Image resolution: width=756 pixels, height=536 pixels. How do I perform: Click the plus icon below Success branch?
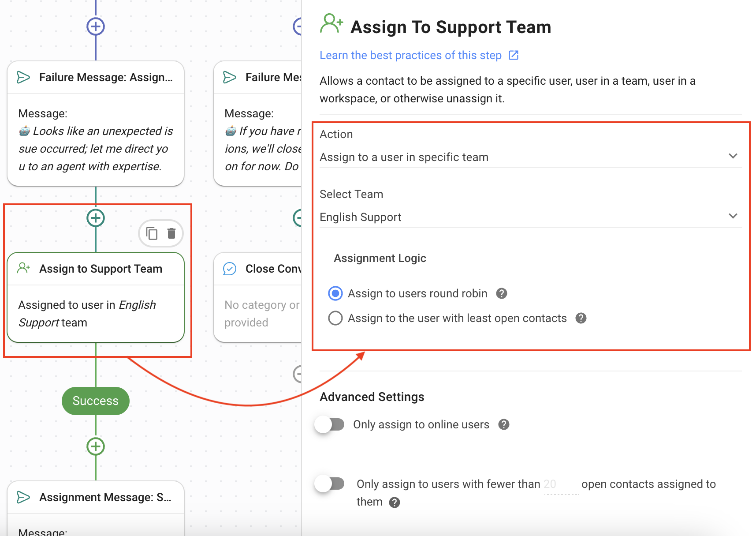tap(96, 446)
